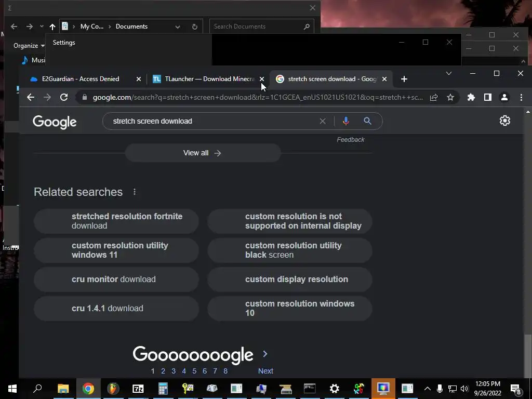This screenshot has width=532, height=399.
Task: Clear the Google search box text
Action: coord(323,121)
